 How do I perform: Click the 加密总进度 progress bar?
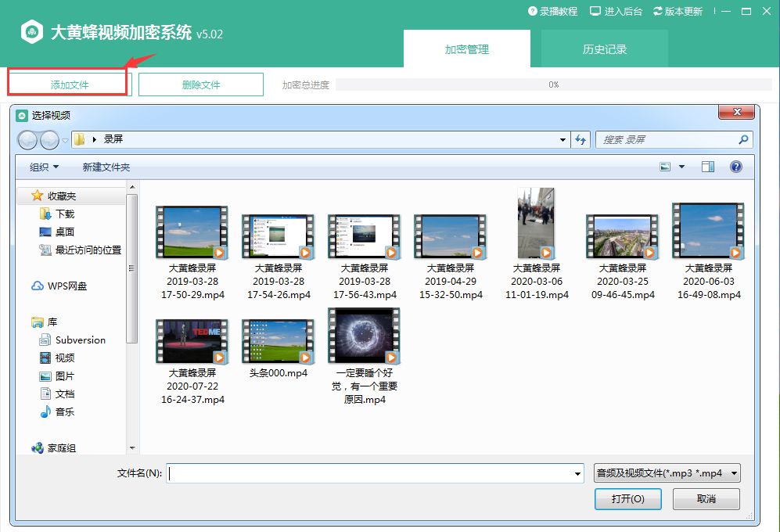click(553, 84)
